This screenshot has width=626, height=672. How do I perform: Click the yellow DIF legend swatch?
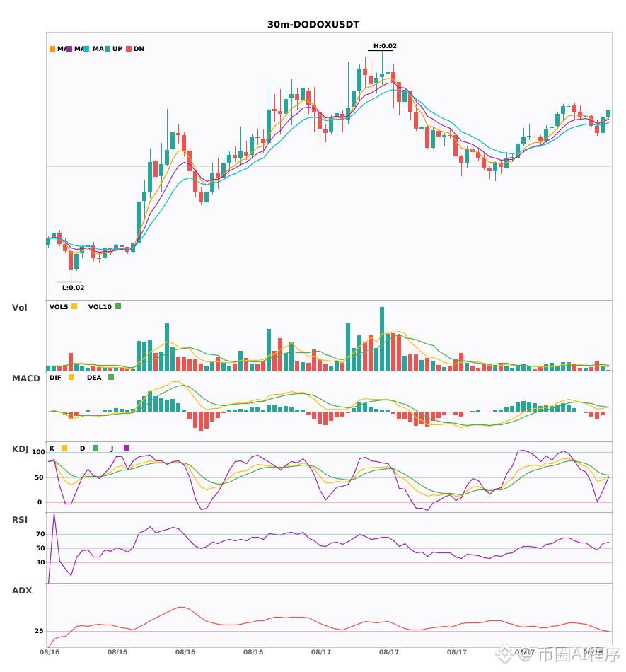(71, 377)
